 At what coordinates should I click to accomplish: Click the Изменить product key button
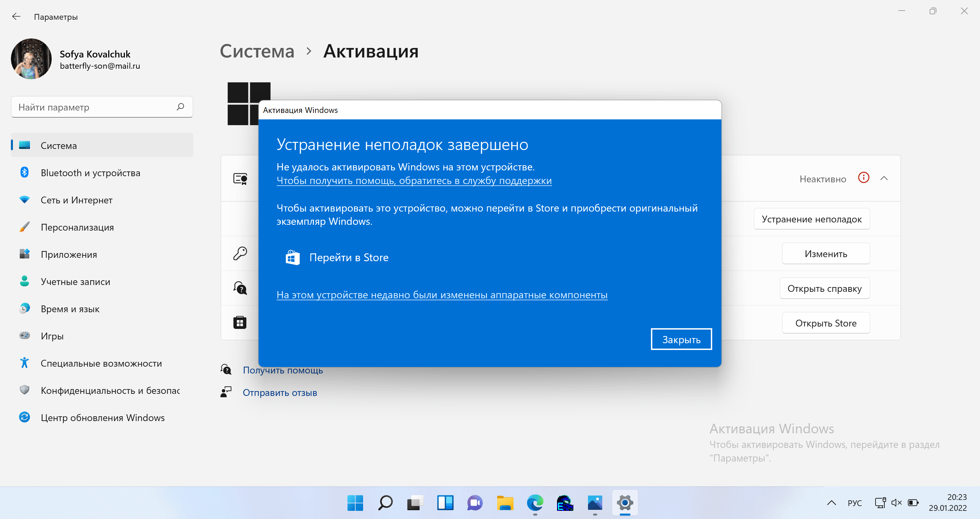point(826,254)
